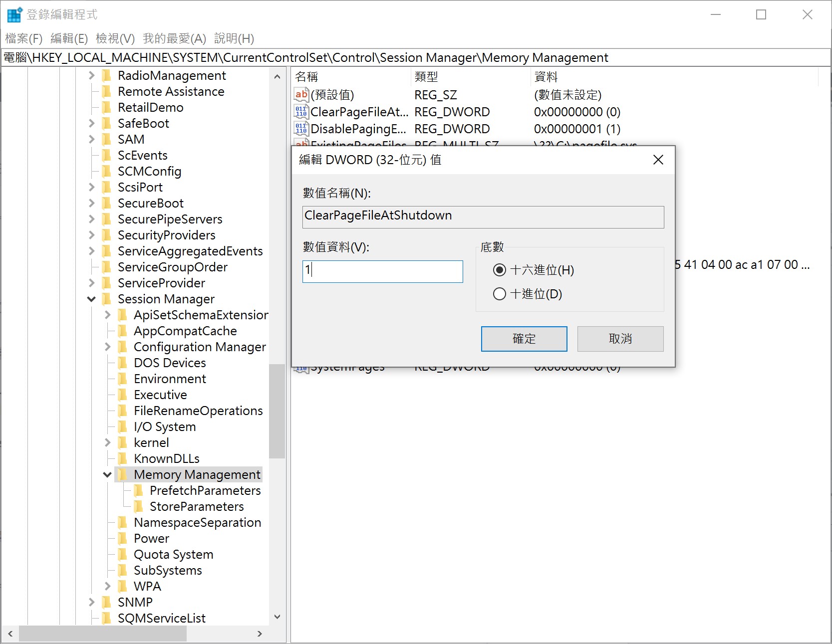Click the Registry Editor app icon in title bar
Image resolution: width=832 pixels, height=644 pixels.
(14, 14)
